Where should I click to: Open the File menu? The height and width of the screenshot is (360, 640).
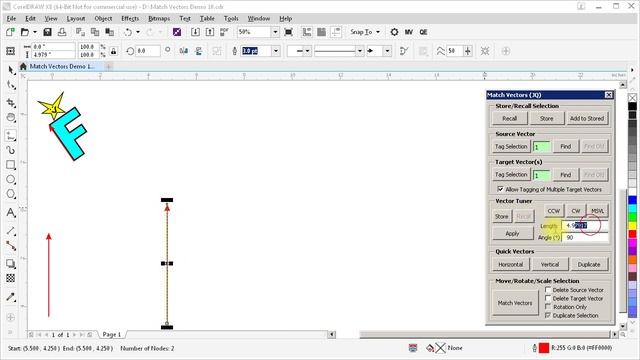point(11,18)
